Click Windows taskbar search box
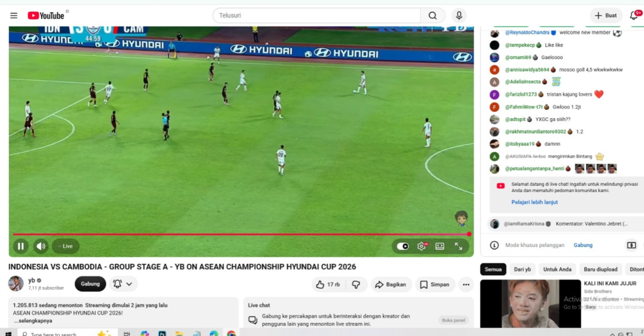 coord(68,333)
